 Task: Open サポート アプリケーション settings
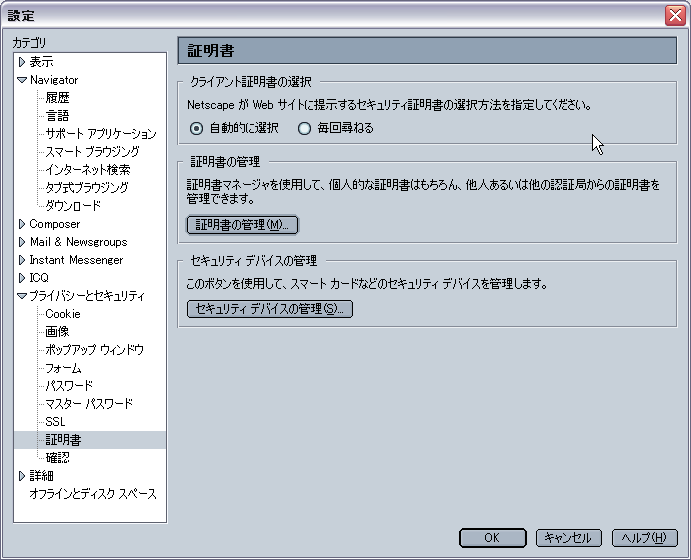click(x=101, y=134)
